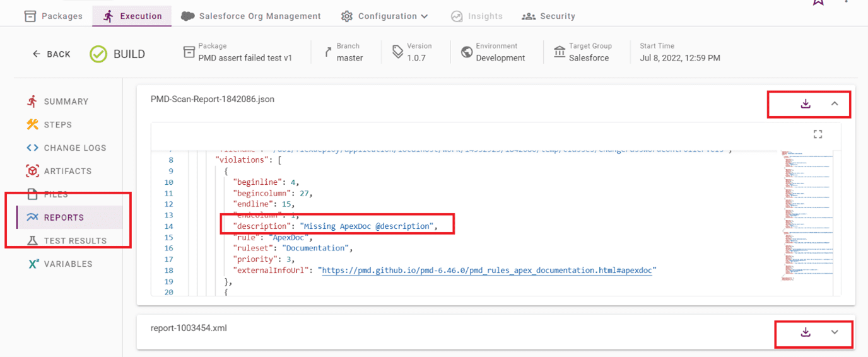Click the Environment globe icon
Screen dimensions: 868x357
click(467, 52)
